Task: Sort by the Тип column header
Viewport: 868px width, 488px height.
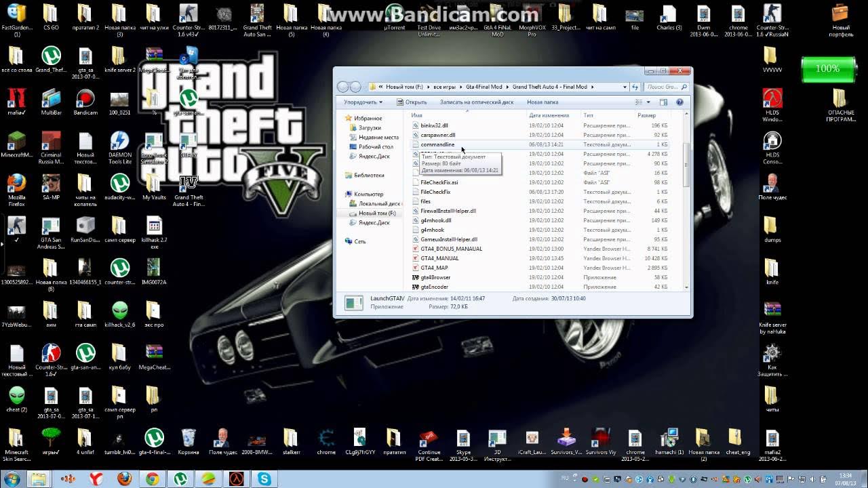Action: point(589,115)
